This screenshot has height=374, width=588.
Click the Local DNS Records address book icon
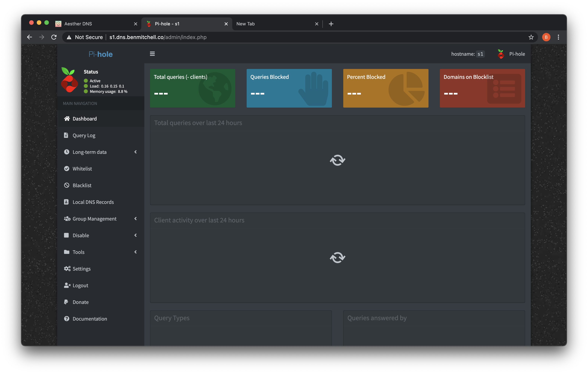pyautogui.click(x=66, y=202)
